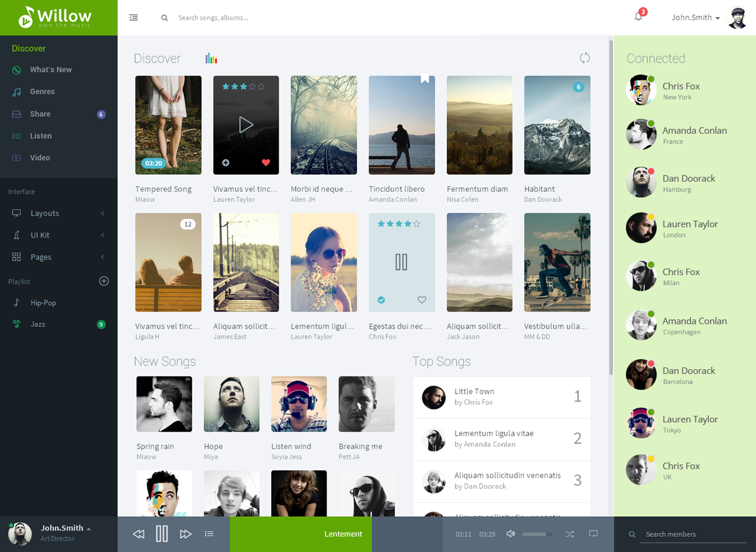Viewport: 756px width, 552px height.
Task: Toggle the check mark on Egestas card
Action: click(381, 300)
